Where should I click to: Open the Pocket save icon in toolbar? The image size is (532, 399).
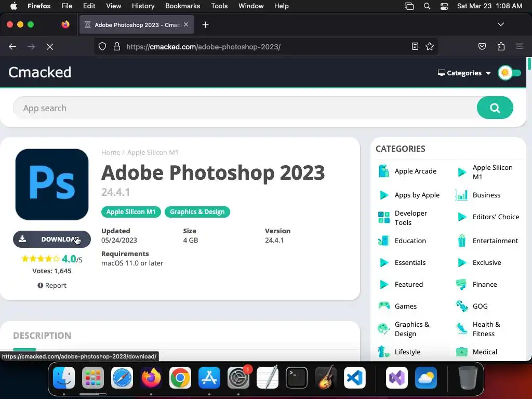[x=482, y=46]
